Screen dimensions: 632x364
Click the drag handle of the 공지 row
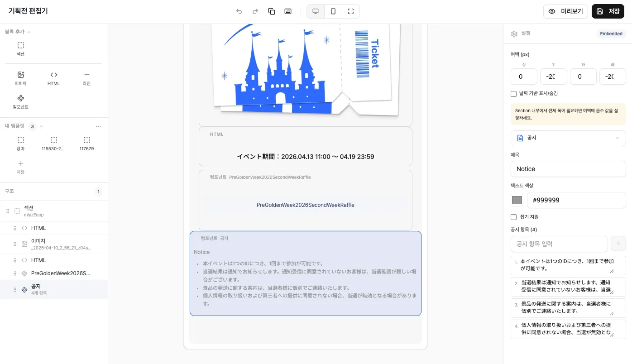15,289
